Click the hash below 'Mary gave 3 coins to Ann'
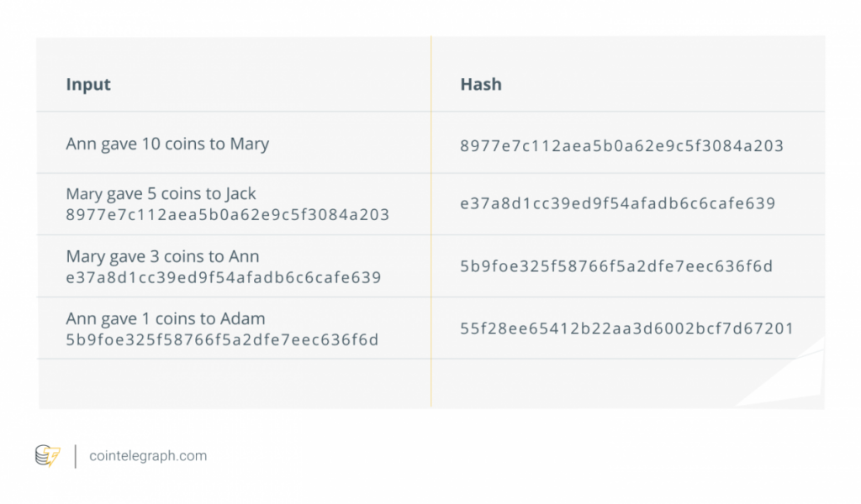 tap(224, 277)
